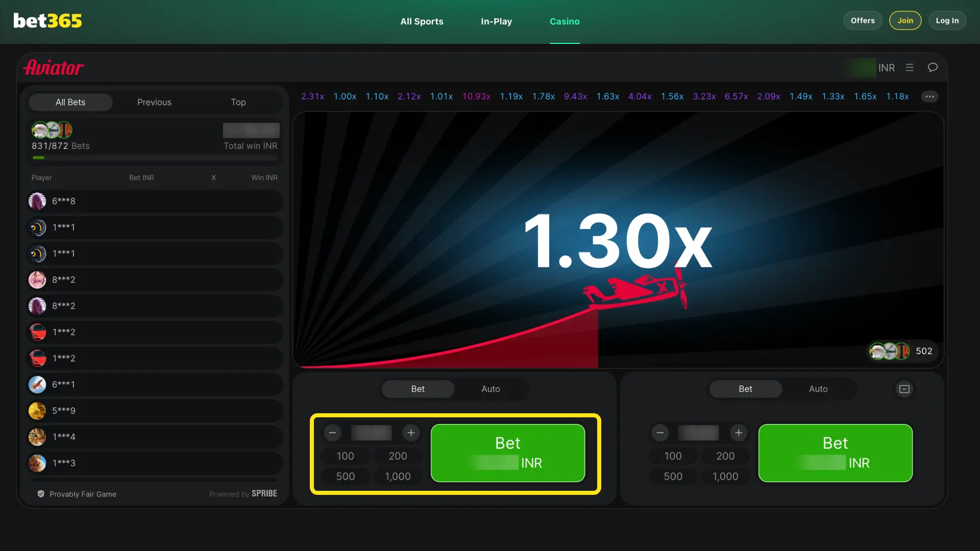Click avatar of player 1***4
Screen dimensions: 980x551
point(37,437)
